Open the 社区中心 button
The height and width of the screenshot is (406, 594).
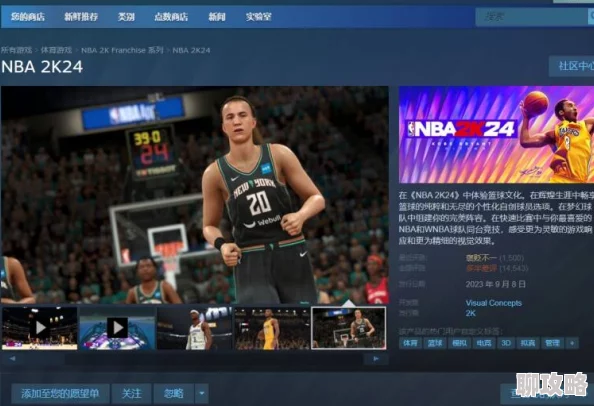[x=572, y=66]
